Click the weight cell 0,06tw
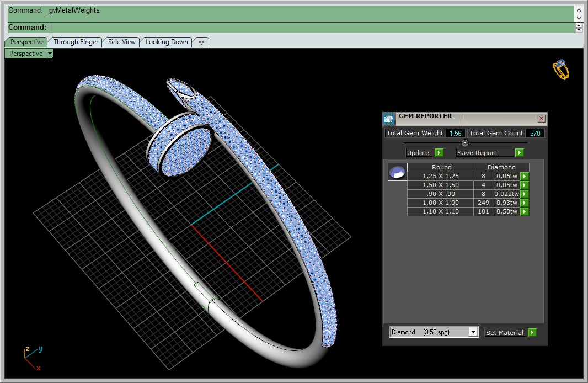 tap(506, 176)
